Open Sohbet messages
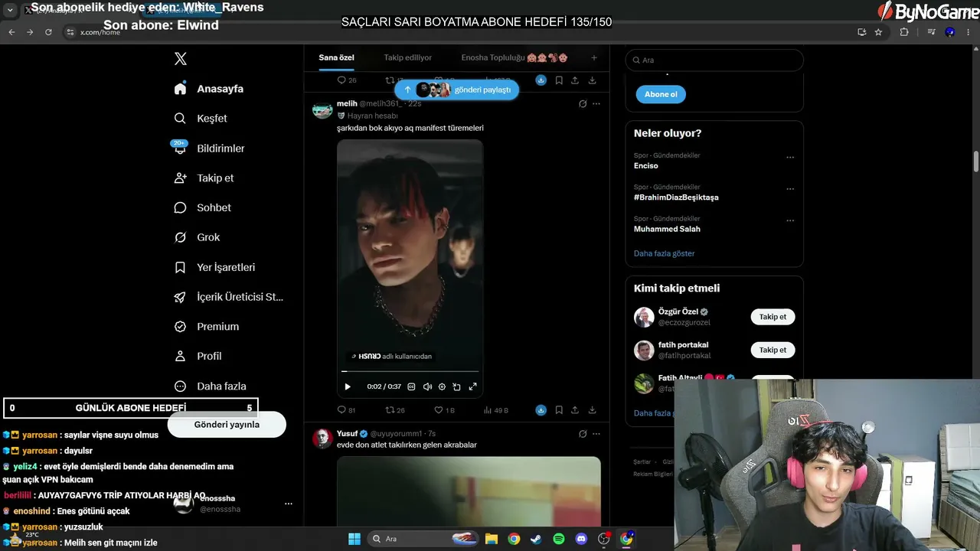This screenshot has width=980, height=551. pyautogui.click(x=202, y=207)
